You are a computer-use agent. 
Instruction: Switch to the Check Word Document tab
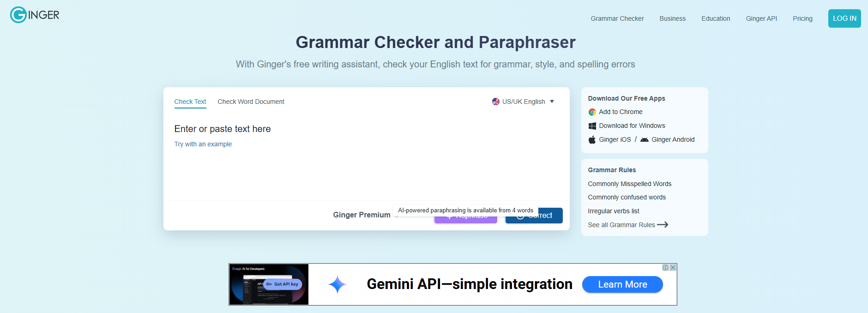(251, 102)
